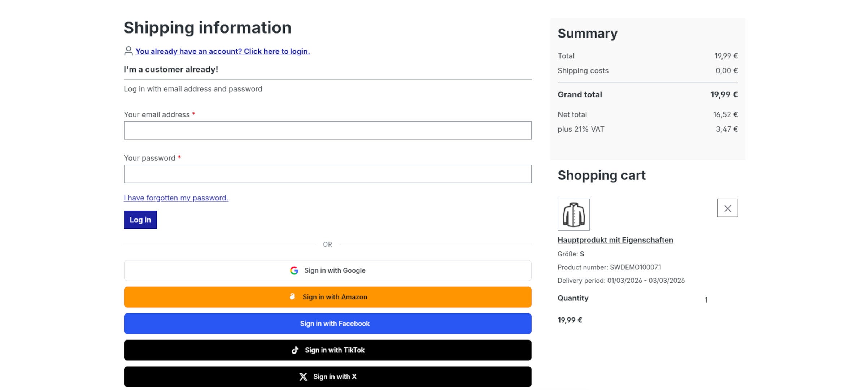Open the 'I have forgotten my password' link
The image size is (868, 390).
point(176,198)
